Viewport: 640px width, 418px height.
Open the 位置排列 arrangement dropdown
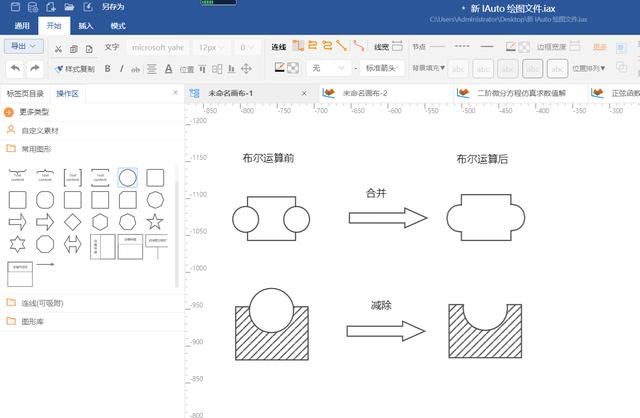[x=589, y=68]
